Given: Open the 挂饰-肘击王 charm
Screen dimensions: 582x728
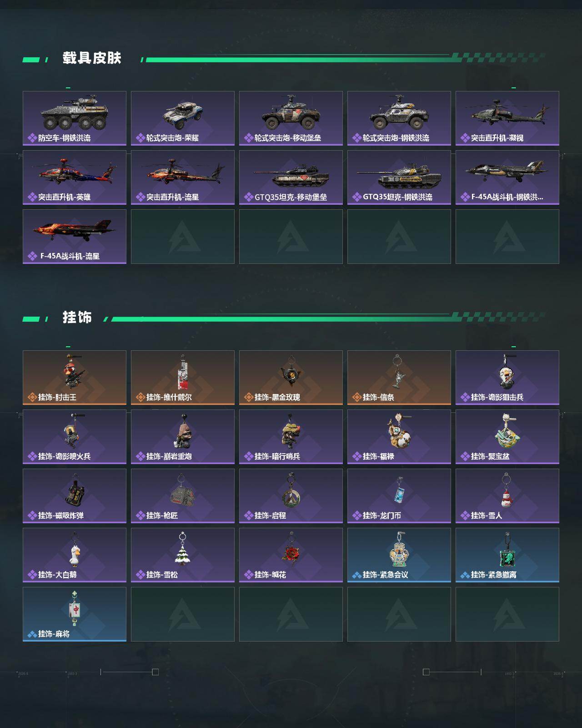Looking at the screenshot, I should [x=75, y=378].
